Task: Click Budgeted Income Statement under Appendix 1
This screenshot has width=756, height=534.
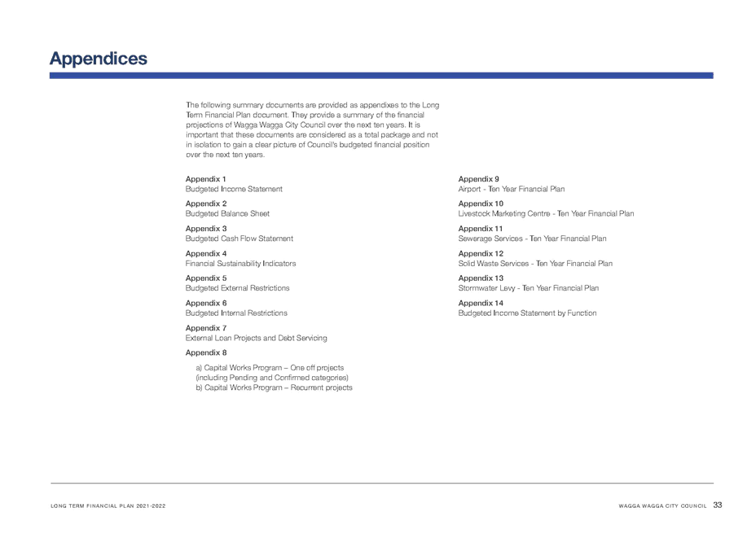Action: coord(234,189)
